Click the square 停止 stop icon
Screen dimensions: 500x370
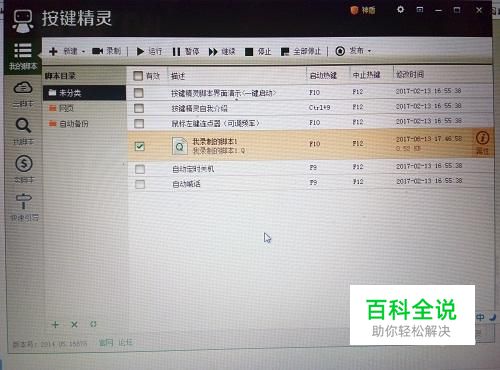point(249,52)
